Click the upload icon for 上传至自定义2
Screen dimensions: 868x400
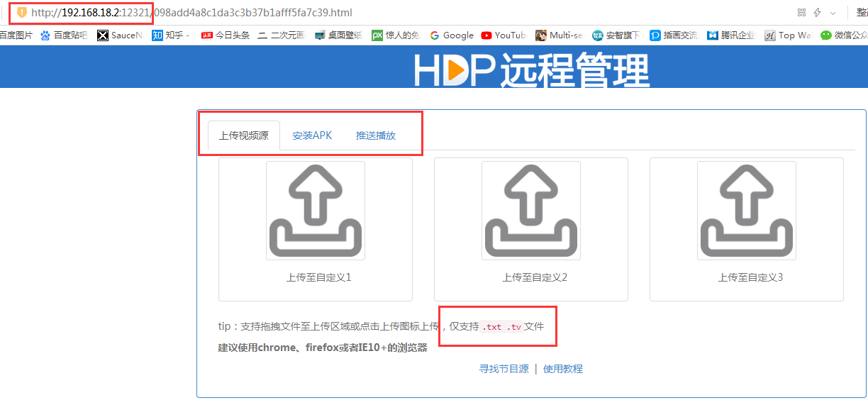531,211
